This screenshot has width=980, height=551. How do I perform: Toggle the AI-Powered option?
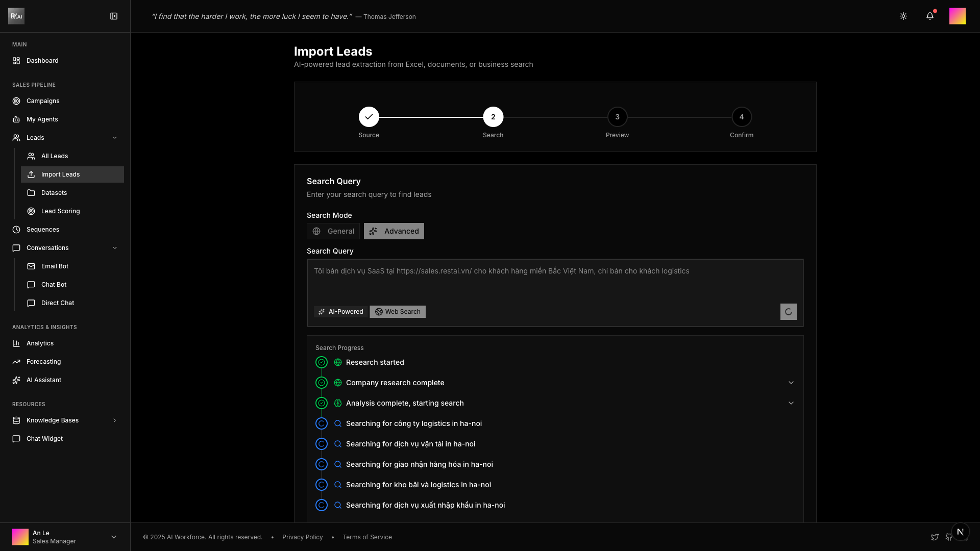click(x=340, y=312)
